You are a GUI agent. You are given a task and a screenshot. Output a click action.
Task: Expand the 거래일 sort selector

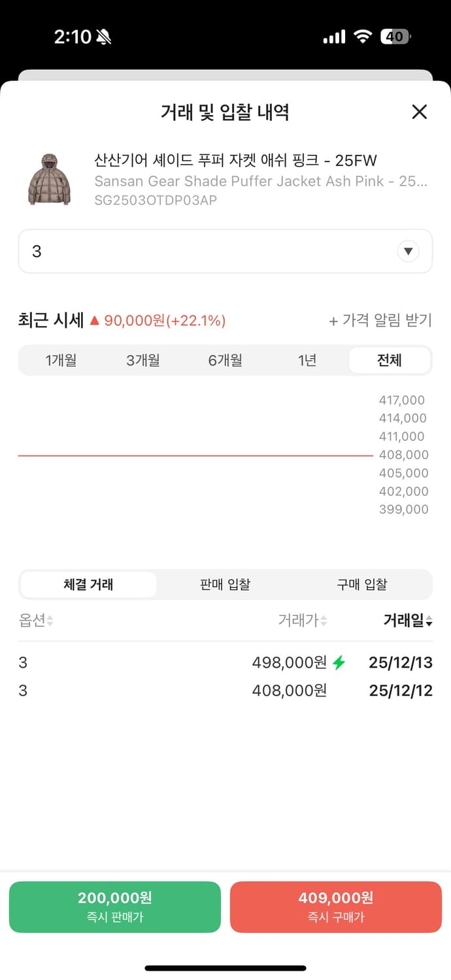pos(406,621)
